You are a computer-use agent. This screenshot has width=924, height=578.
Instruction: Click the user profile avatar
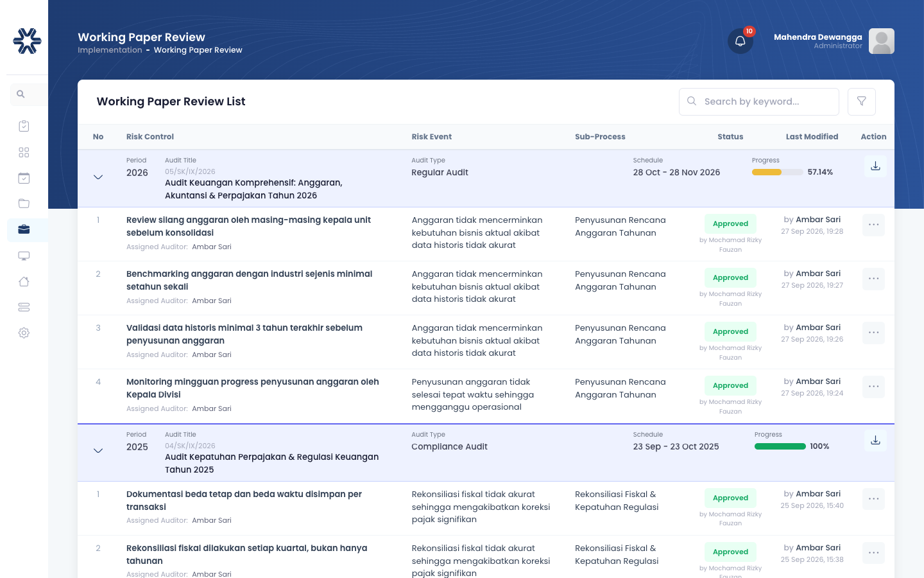pyautogui.click(x=882, y=41)
